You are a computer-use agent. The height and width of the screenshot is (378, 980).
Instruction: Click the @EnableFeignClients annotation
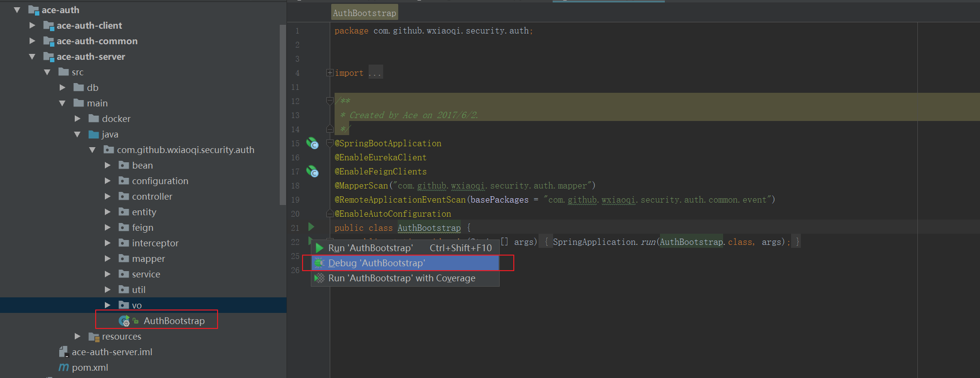(x=380, y=172)
